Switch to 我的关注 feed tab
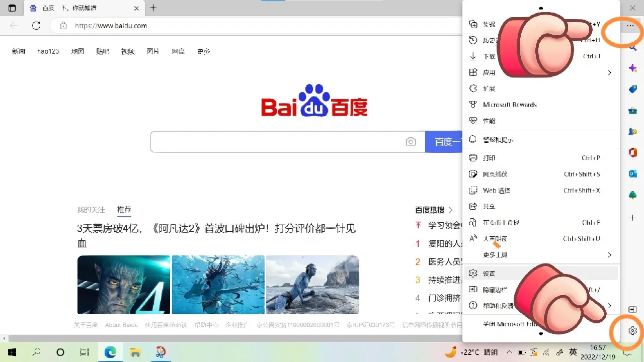Image resolution: width=644 pixels, height=362 pixels. pyautogui.click(x=91, y=210)
